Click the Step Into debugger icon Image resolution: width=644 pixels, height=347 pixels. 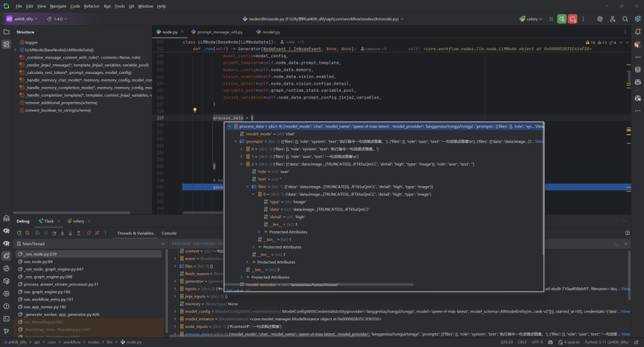tap(62, 233)
